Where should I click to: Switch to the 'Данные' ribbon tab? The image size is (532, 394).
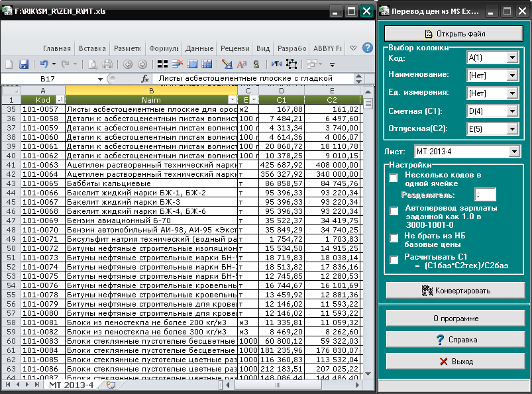[199, 48]
